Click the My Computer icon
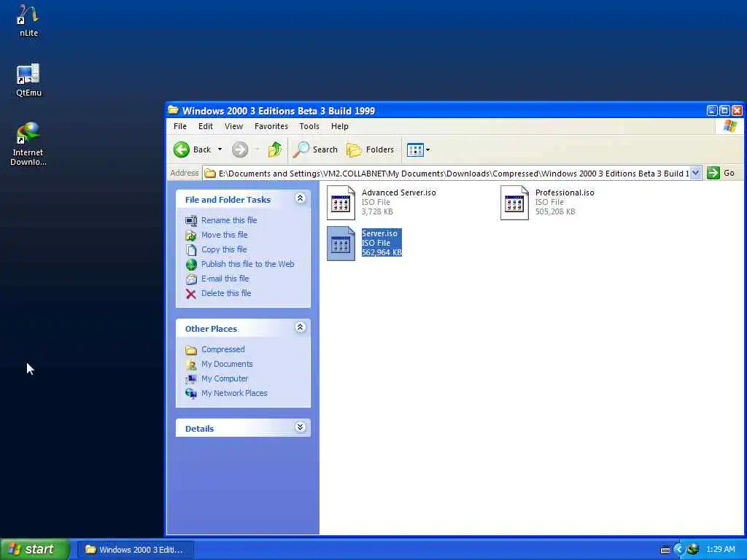 [191, 379]
